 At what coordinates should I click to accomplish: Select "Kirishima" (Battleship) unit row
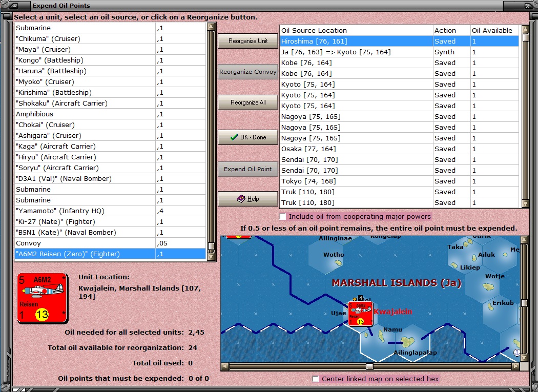coord(110,92)
